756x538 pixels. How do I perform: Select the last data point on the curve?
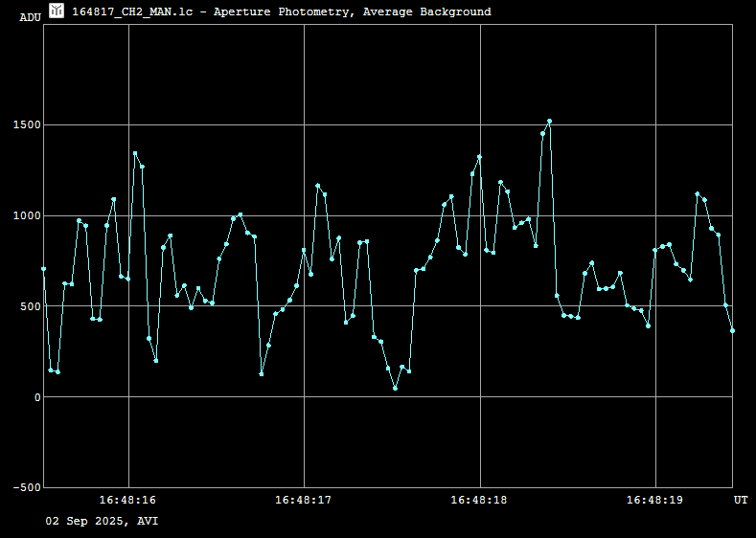click(x=732, y=330)
